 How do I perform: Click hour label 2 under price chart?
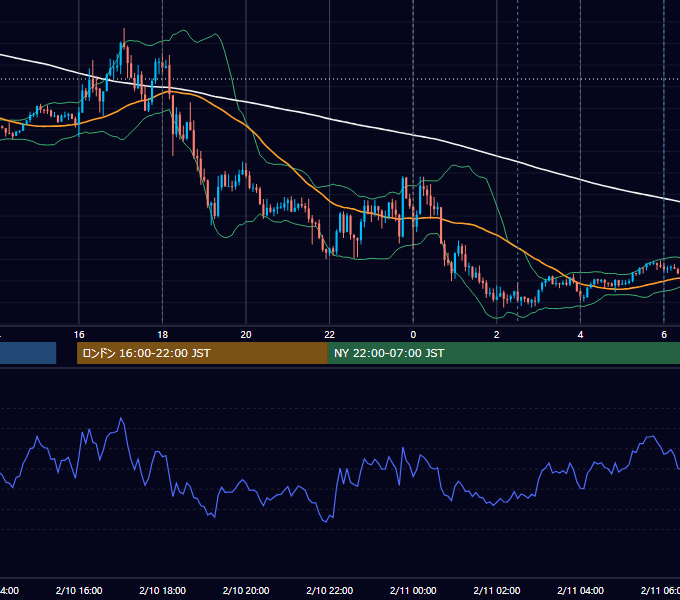[x=497, y=335]
